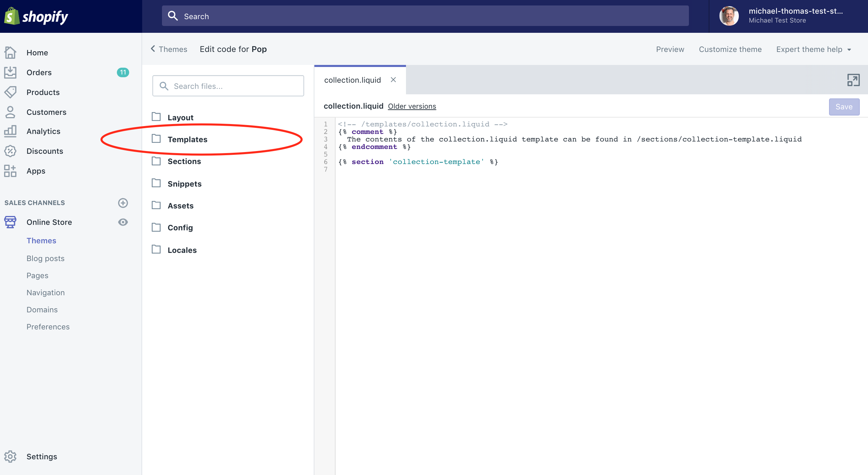
Task: Click the Discounts percent badge icon
Action: pos(10,151)
